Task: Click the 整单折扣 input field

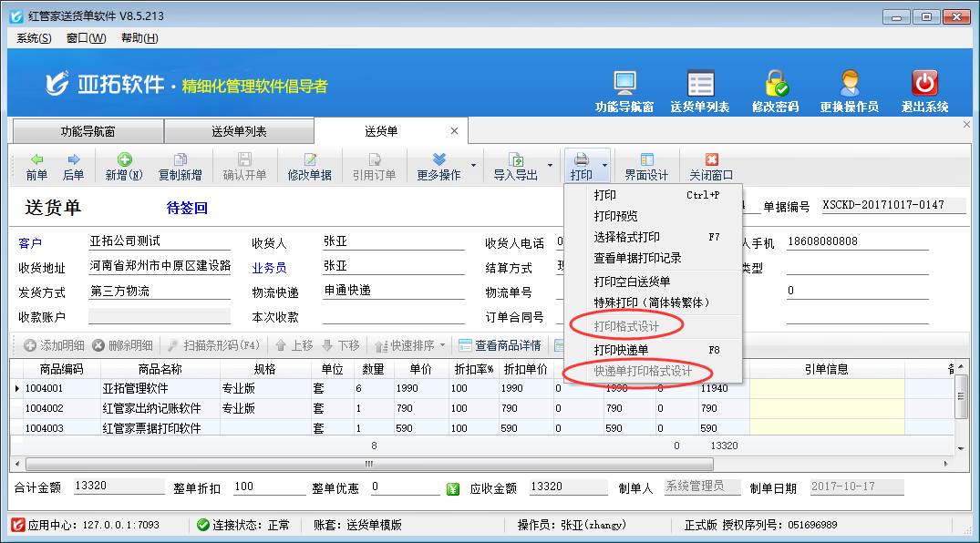Action: 268,487
